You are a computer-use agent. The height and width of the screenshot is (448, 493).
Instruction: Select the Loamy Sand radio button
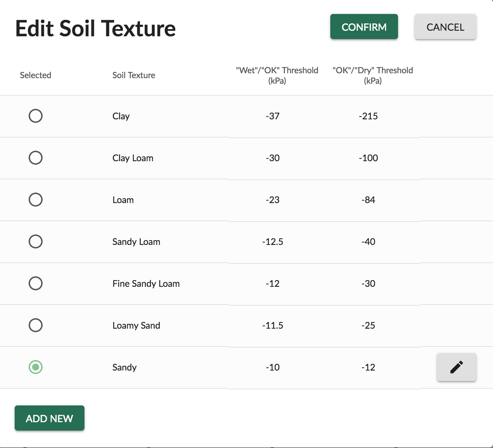[36, 325]
